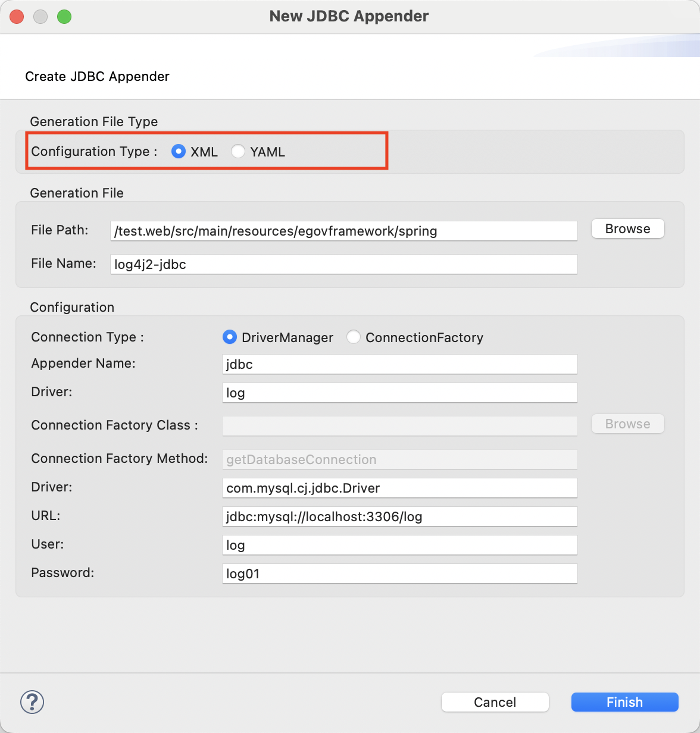Select the Password input field

click(399, 574)
